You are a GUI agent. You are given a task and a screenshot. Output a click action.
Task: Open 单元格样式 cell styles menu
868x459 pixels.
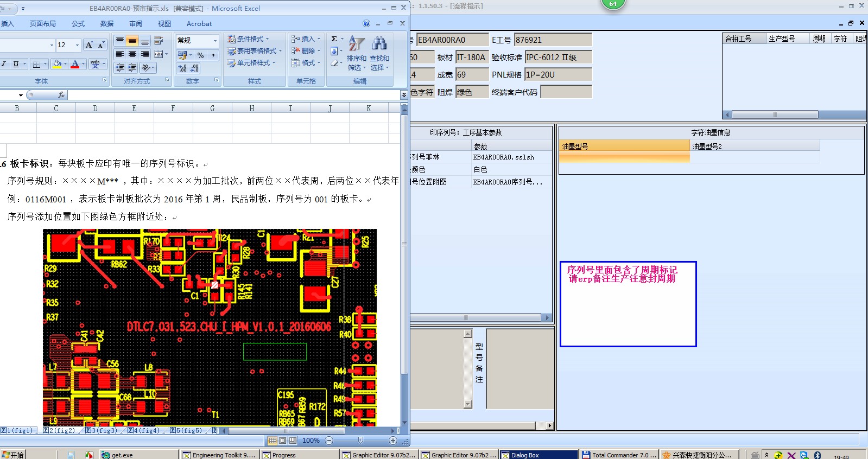[251, 63]
